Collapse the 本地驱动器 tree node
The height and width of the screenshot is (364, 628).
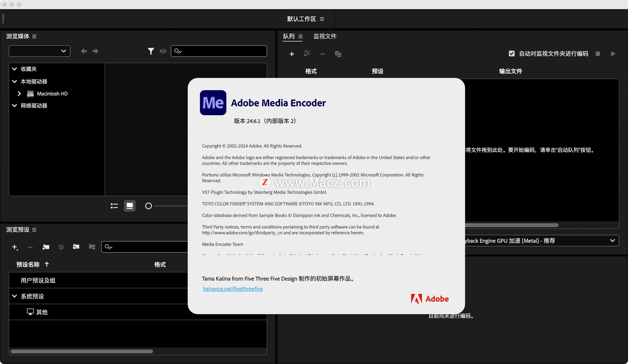point(14,81)
